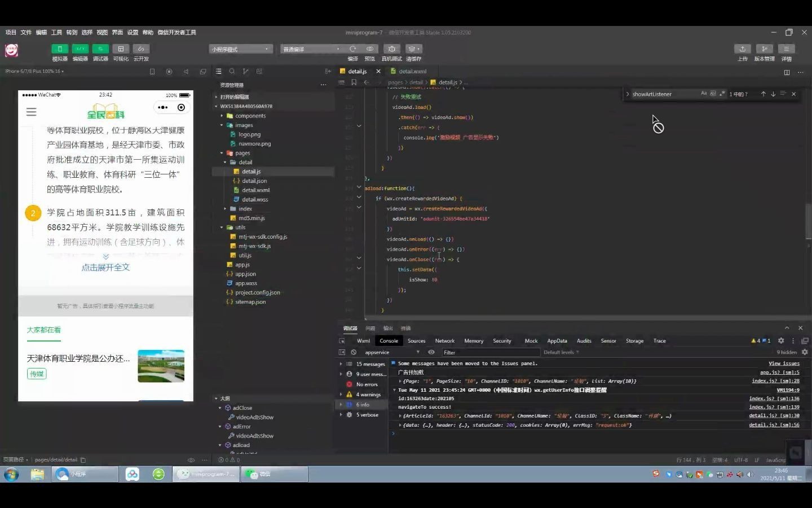812x508 pixels.
Task: Collapse the components folder in file tree
Action: [x=222, y=116]
